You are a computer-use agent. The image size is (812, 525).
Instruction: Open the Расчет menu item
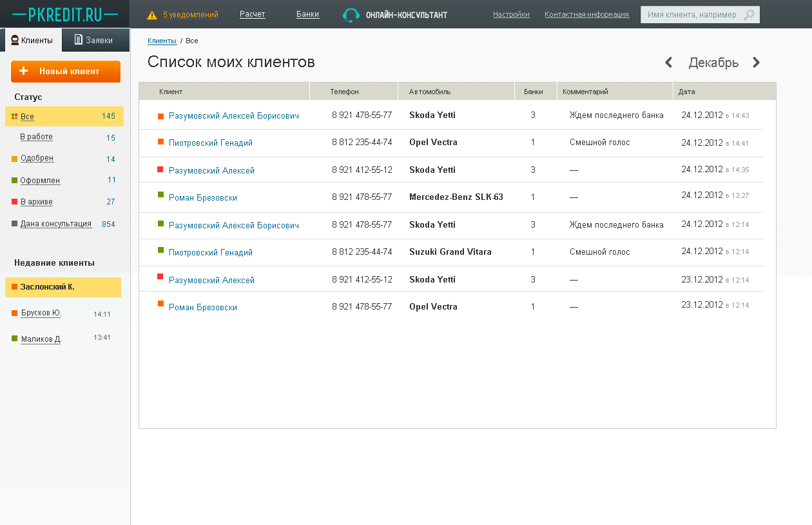(252, 14)
